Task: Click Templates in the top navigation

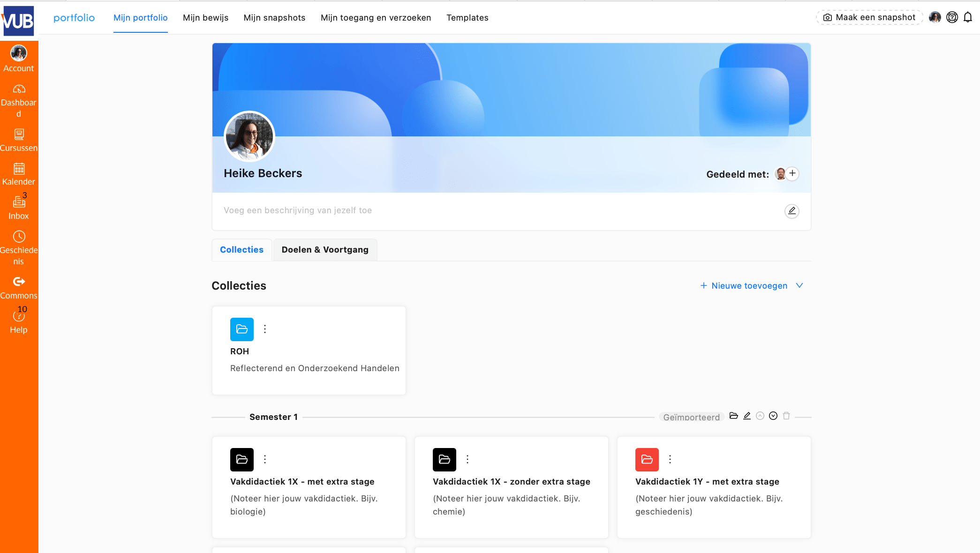Action: (467, 18)
